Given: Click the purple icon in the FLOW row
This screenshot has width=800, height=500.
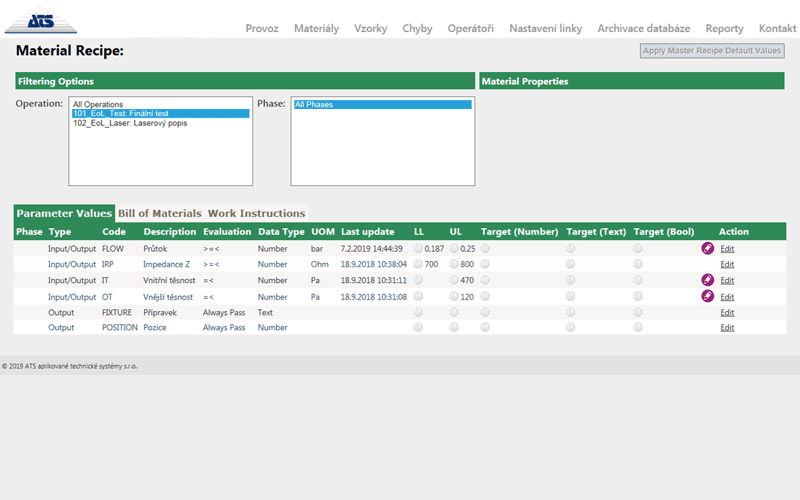Looking at the screenshot, I should pos(708,248).
